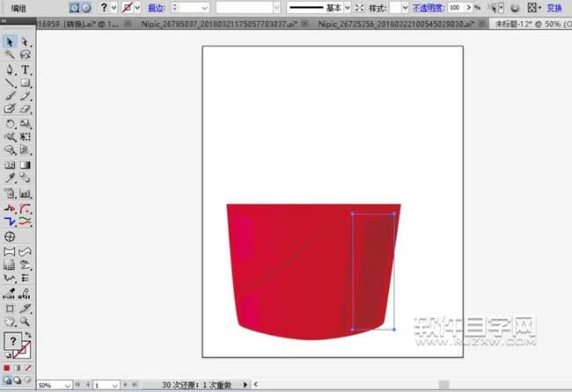The image size is (572, 392).
Task: Switch to the Nipic_26785037 document tab
Action: [x=219, y=24]
